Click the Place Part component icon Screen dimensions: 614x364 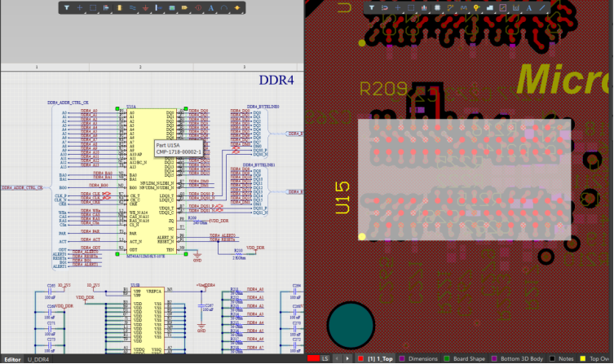[120, 7]
